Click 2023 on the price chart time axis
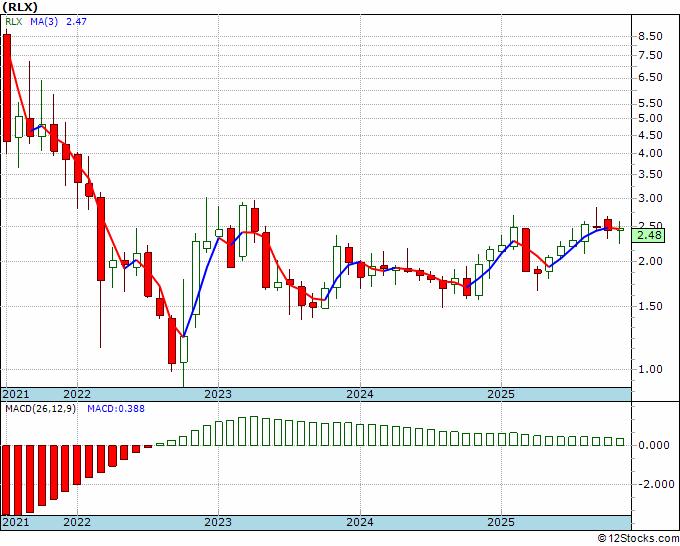 [x=218, y=394]
